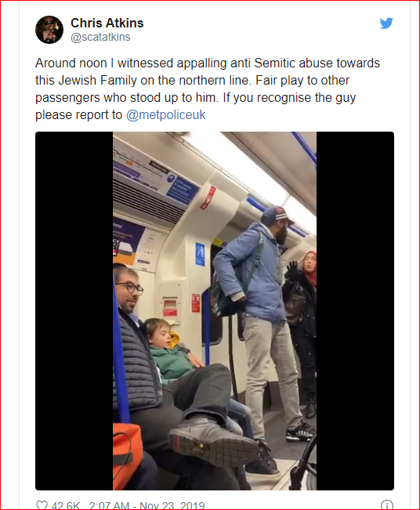Click the 42.6K likes count
This screenshot has width=420, height=510.
(x=65, y=506)
